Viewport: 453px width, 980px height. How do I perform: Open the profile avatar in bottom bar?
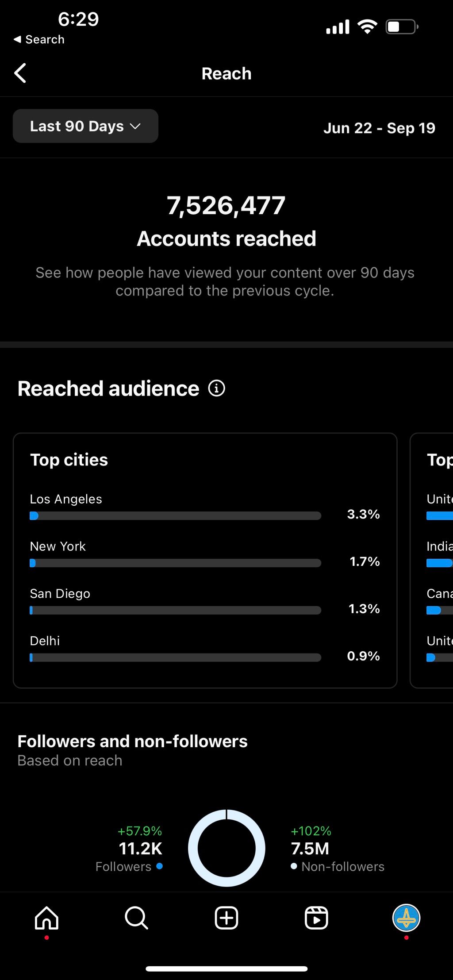click(406, 918)
